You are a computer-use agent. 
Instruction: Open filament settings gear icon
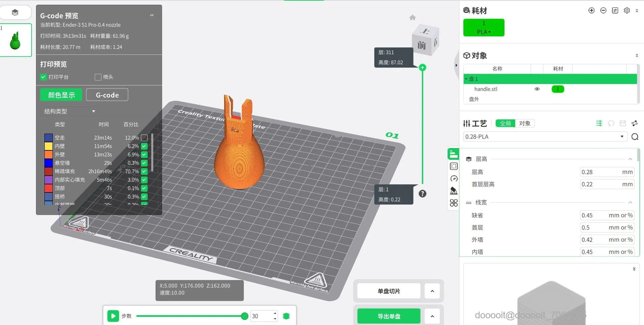(627, 10)
